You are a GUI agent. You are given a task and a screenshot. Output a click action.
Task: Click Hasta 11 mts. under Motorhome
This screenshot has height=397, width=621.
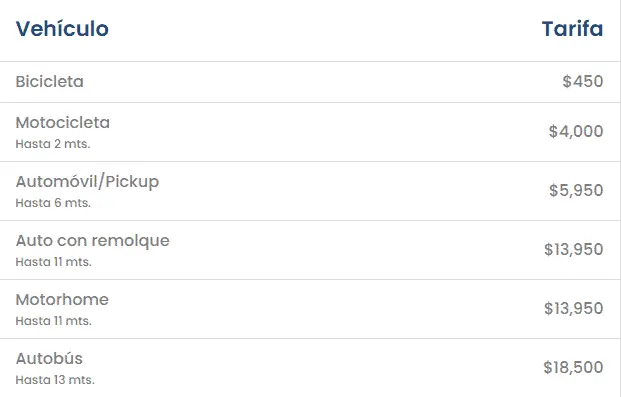click(x=53, y=321)
